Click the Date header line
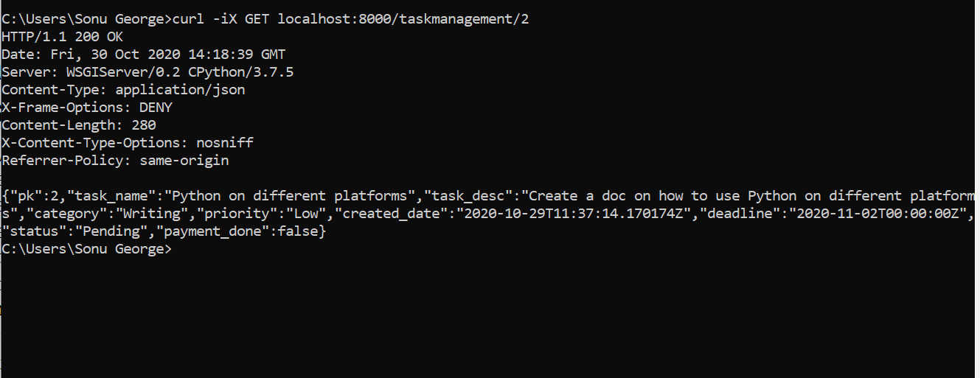 143,54
